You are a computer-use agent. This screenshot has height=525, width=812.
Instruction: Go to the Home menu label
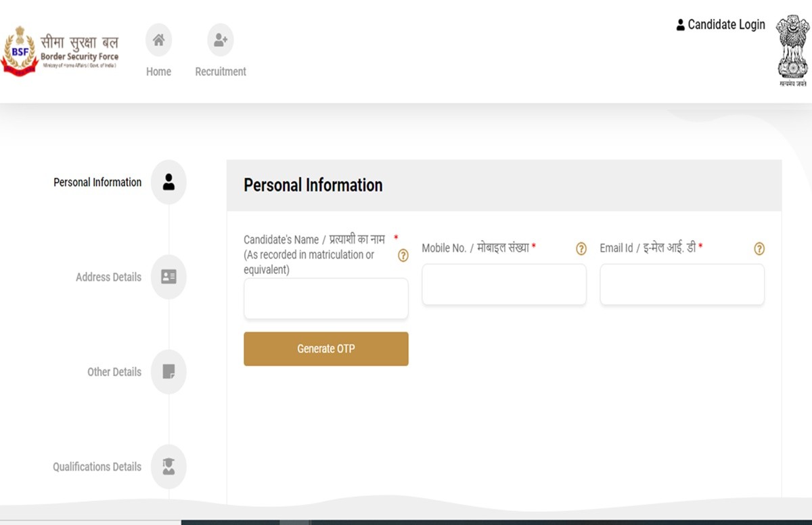point(158,72)
